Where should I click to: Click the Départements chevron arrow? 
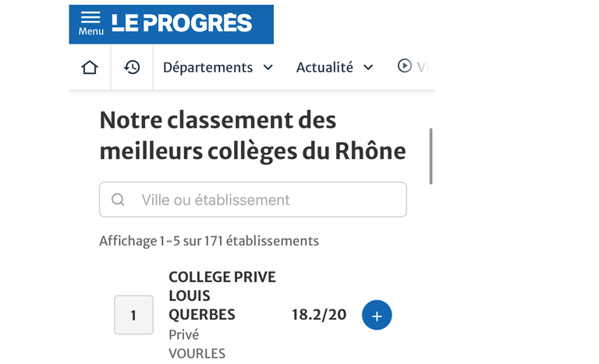click(x=268, y=68)
